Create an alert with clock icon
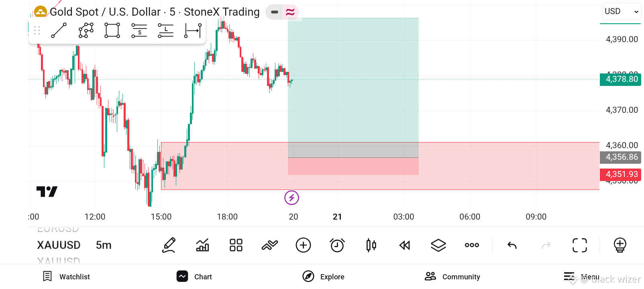644x289 pixels. [337, 245]
